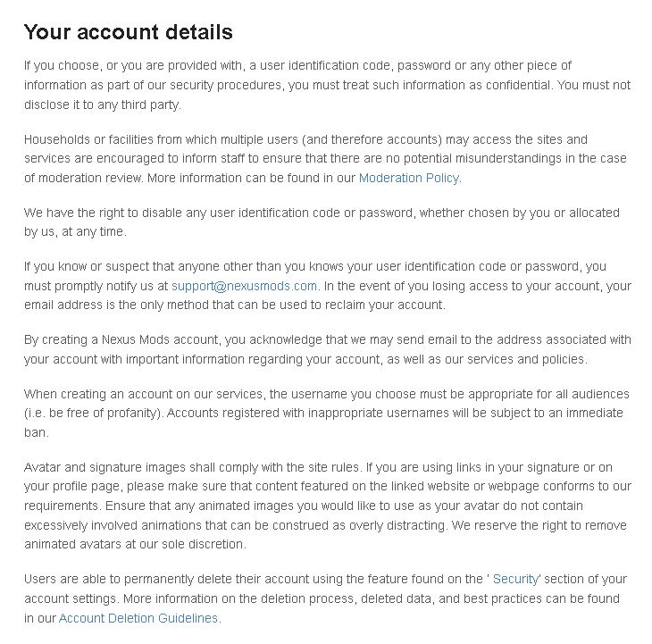Click the word "ban." ending the username paragraph
Image resolution: width=652 pixels, height=644 pixels.
point(37,432)
